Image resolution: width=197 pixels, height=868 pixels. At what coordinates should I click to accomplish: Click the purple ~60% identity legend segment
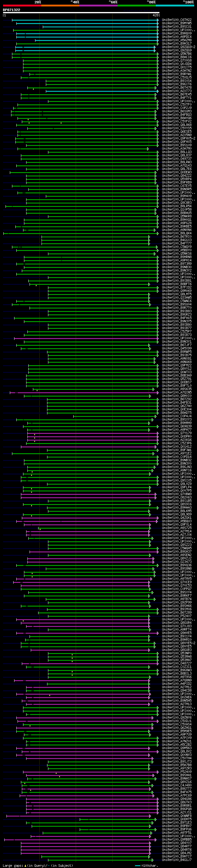pyautogui.click(x=98, y=6)
